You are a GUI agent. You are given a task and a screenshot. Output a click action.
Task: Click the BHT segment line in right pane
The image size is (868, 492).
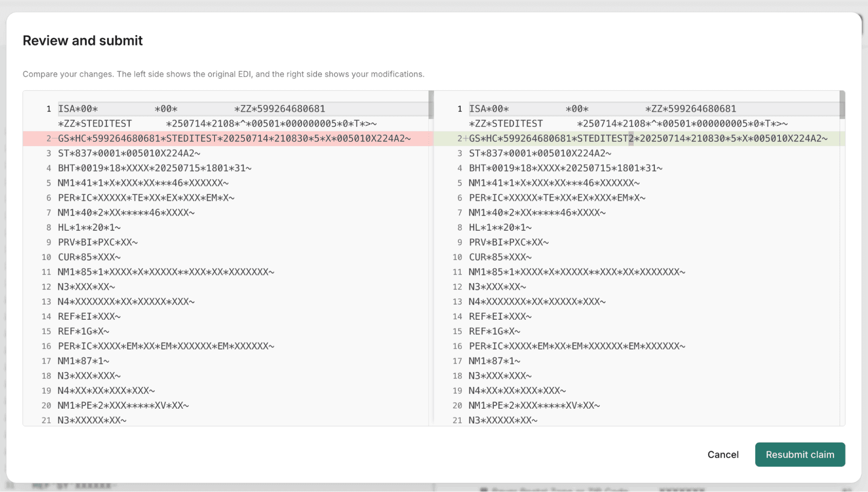(x=565, y=168)
